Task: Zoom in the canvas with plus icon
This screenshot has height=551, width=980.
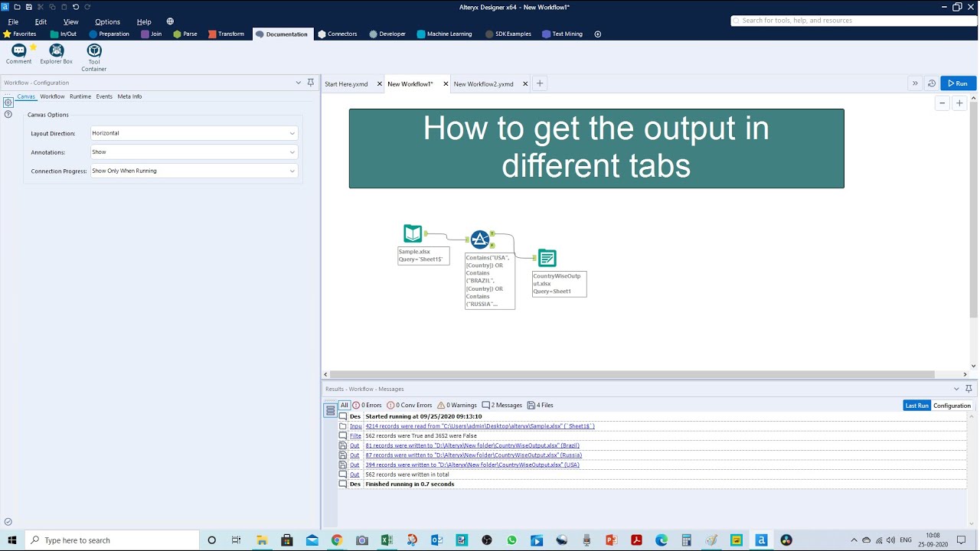Action: pyautogui.click(x=959, y=103)
